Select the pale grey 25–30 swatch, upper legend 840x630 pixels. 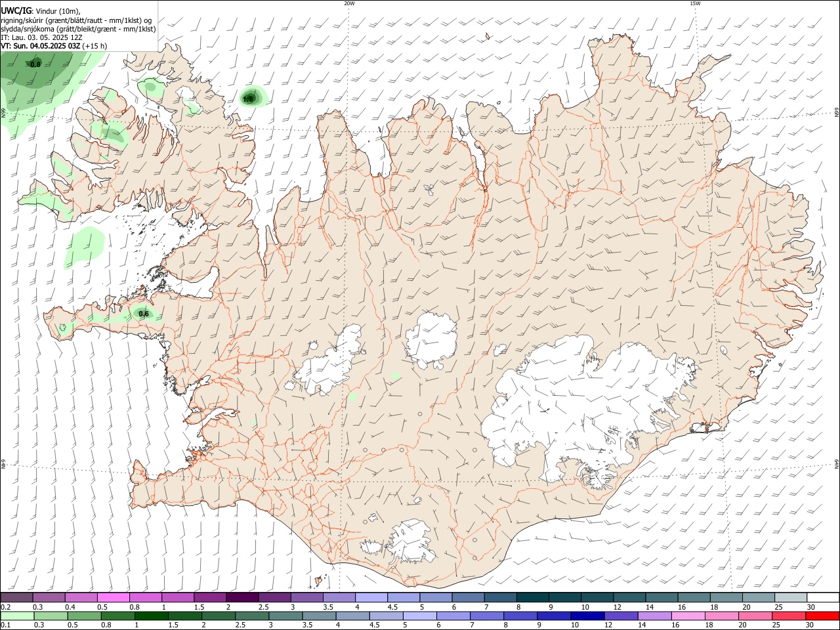(791, 597)
